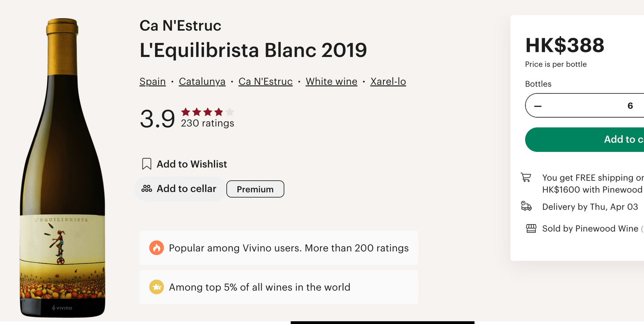Open the Spain country link
Screen dimensions: 644x324
[152, 82]
